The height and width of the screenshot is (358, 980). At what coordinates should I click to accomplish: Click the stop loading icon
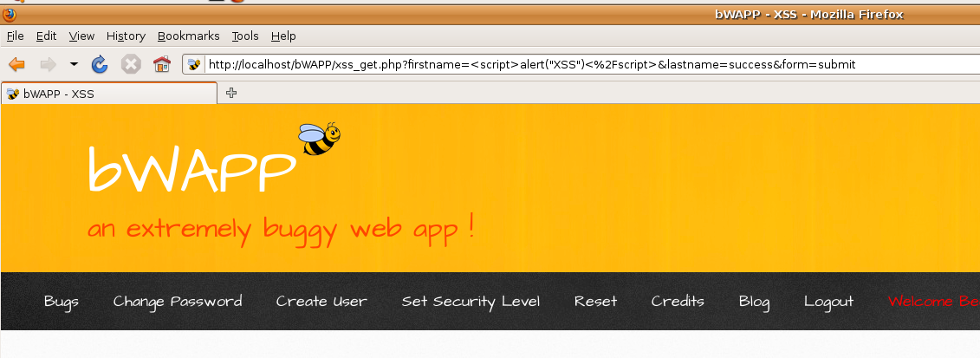click(131, 64)
